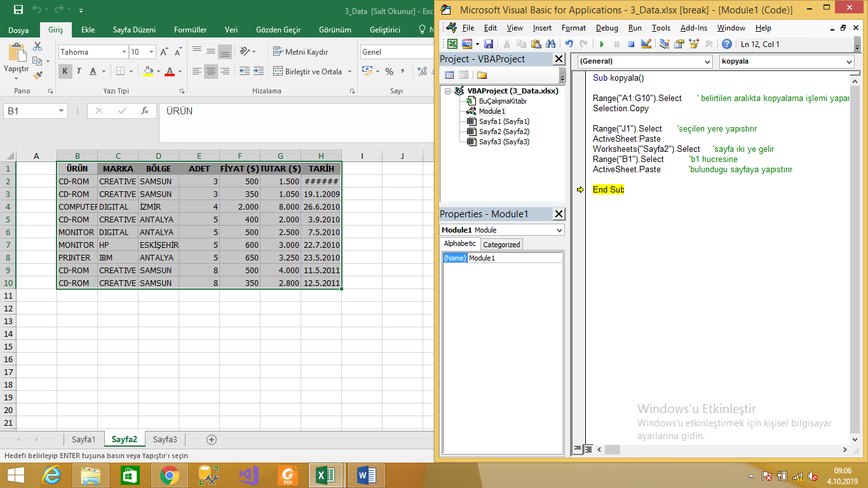
Task: Open Project Explorer icon in VBA toolbar
Action: 665,44
